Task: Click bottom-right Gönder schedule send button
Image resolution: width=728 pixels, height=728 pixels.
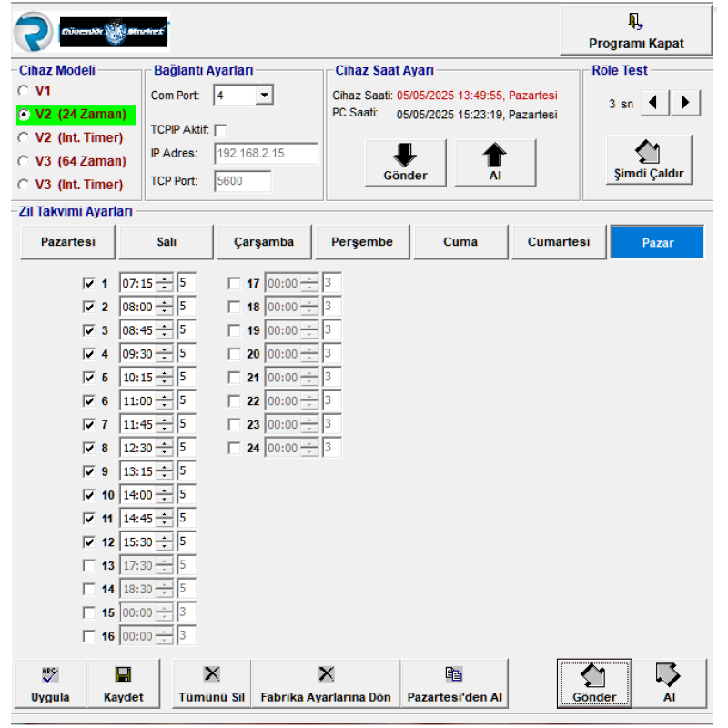Action: click(x=593, y=684)
